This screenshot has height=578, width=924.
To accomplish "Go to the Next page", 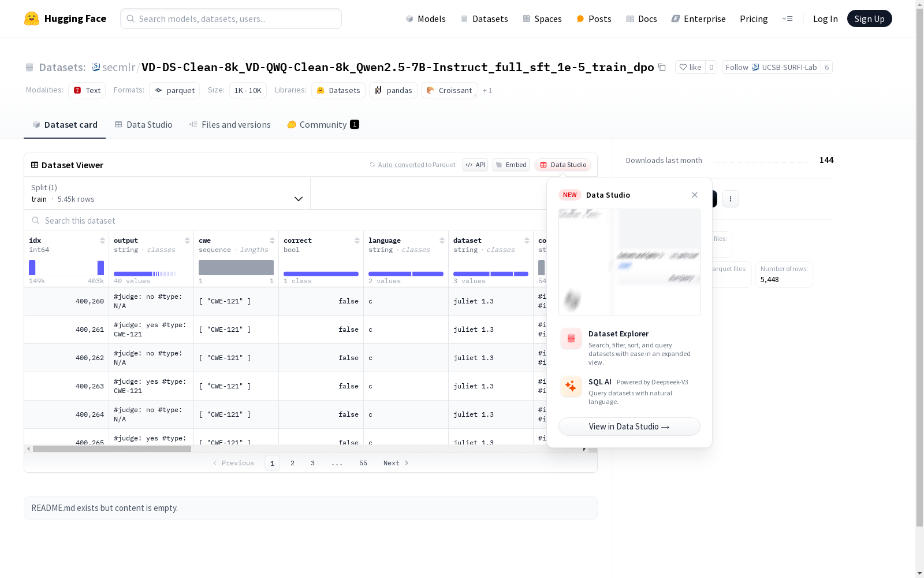I will (x=396, y=463).
